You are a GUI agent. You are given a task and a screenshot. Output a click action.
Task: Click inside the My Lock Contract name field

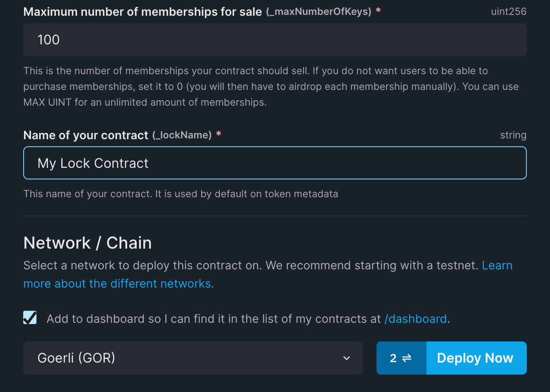[x=275, y=163]
